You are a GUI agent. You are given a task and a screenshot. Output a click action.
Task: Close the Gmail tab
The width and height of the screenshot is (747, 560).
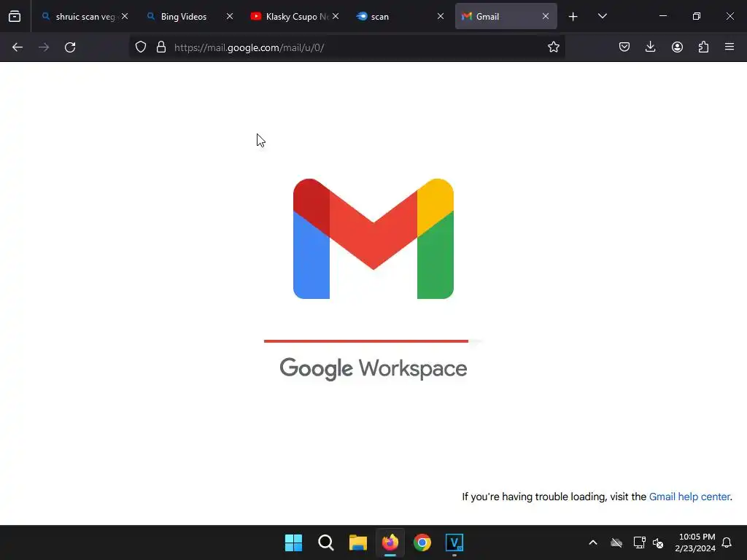pyautogui.click(x=546, y=16)
